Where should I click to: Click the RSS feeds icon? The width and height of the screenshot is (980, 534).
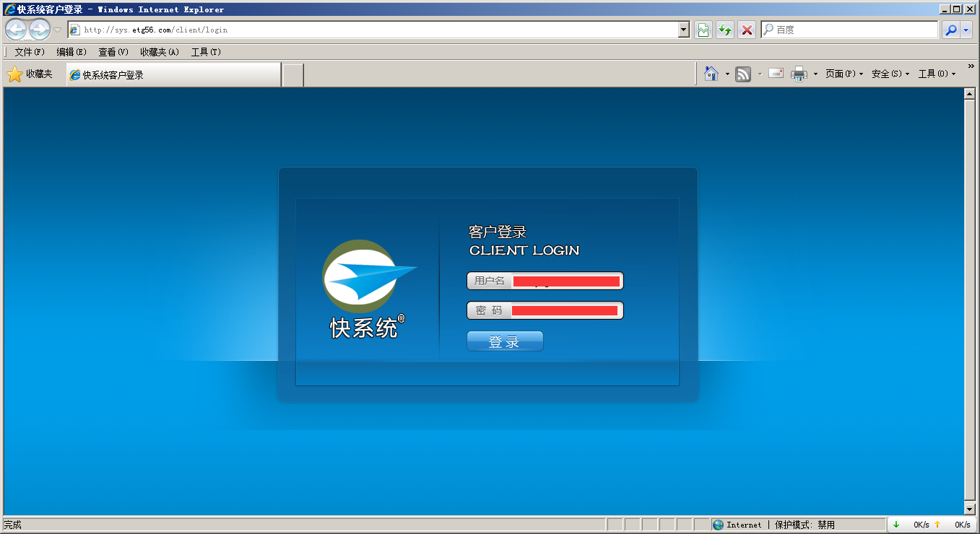pyautogui.click(x=743, y=74)
